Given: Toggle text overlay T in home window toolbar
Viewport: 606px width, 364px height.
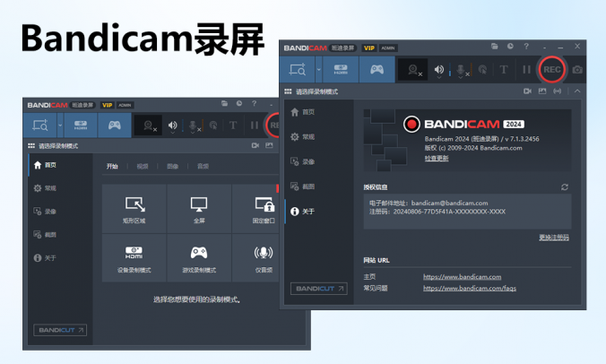Looking at the screenshot, I should (233, 126).
